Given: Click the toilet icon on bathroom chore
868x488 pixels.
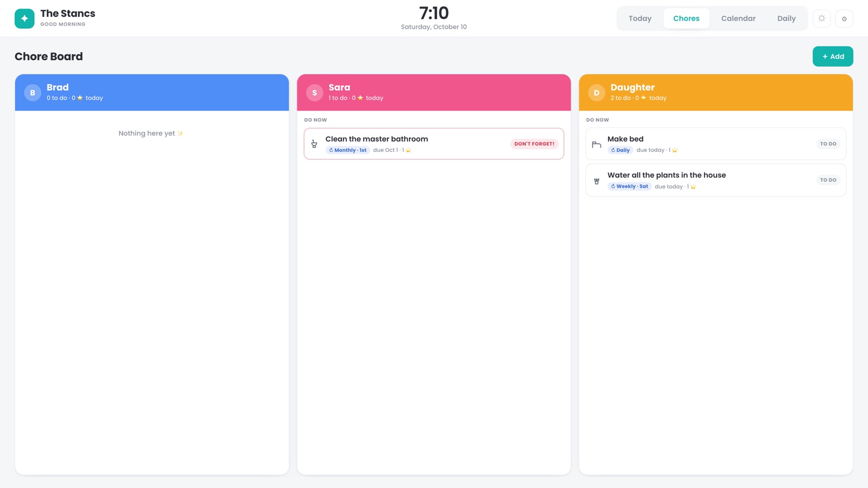Looking at the screenshot, I should 314,144.
